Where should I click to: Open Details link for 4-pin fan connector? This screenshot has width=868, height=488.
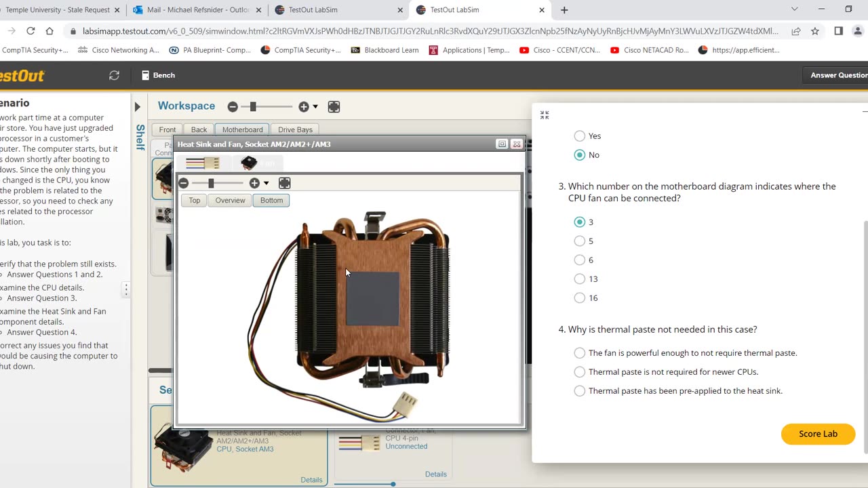pos(435,474)
